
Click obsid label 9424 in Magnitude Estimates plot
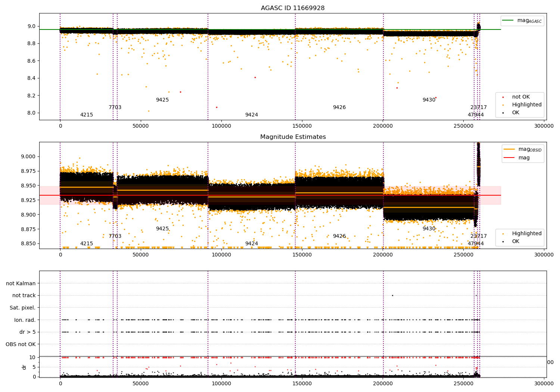click(252, 244)
